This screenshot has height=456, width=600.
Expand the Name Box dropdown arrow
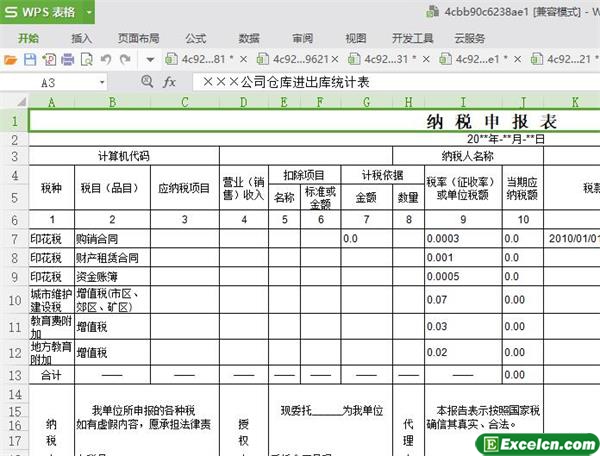tap(102, 83)
